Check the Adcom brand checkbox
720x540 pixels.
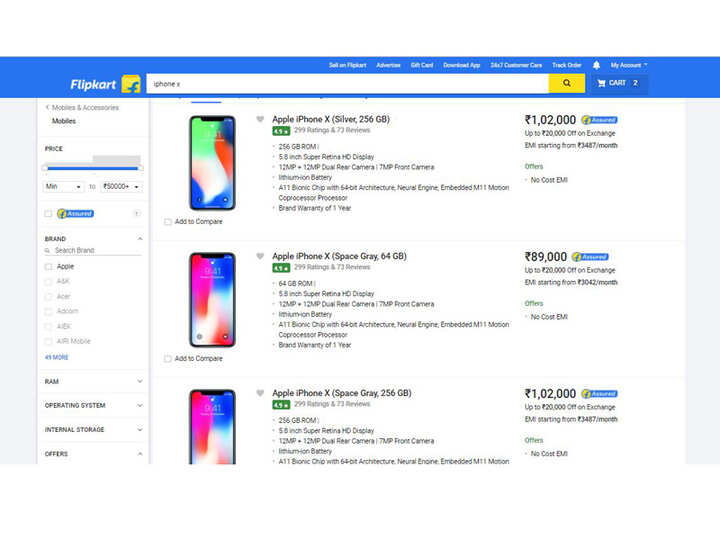(48, 311)
